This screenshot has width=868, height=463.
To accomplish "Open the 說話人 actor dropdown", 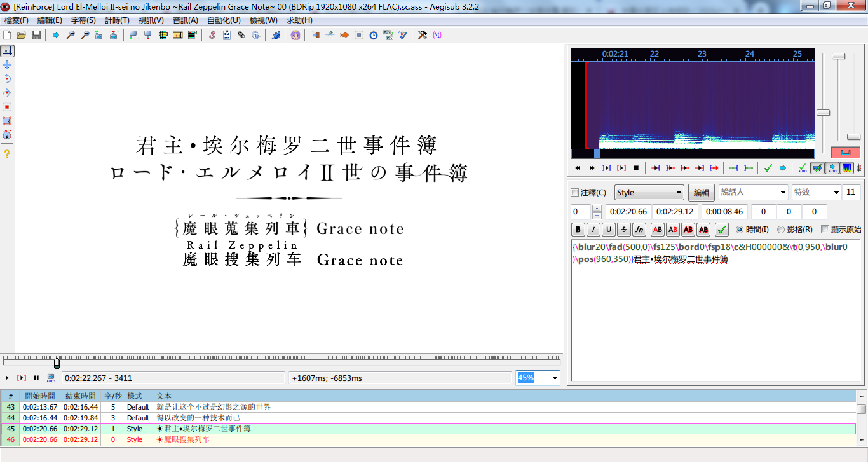I will pyautogui.click(x=754, y=193).
